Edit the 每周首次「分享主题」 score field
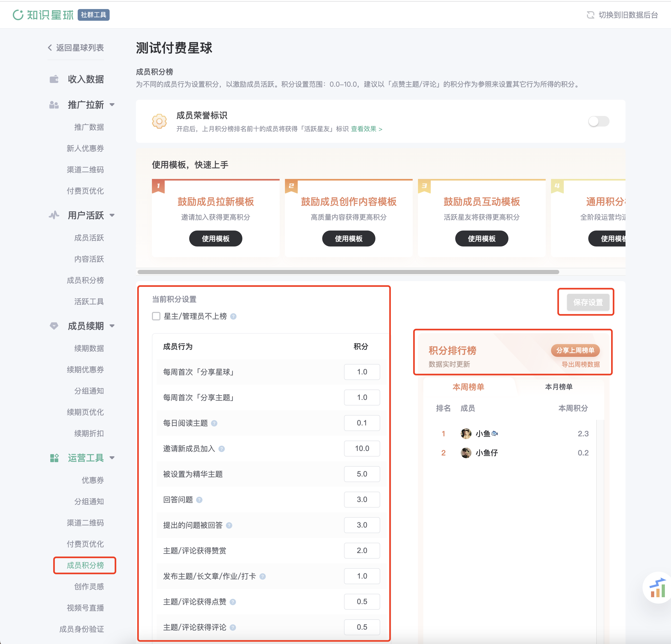671x644 pixels. point(362,397)
